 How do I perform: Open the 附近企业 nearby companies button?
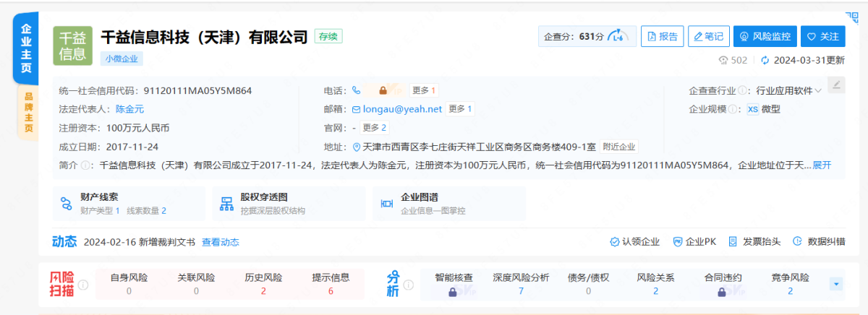tap(619, 147)
